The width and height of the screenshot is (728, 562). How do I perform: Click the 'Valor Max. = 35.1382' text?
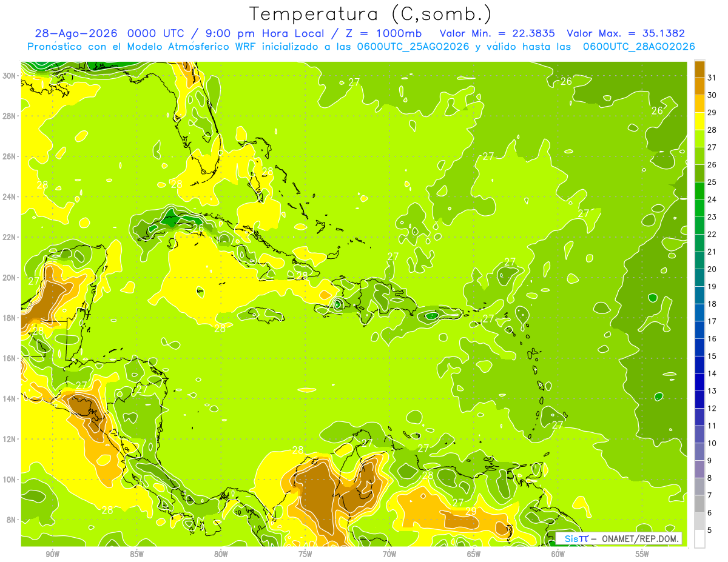tap(625, 33)
